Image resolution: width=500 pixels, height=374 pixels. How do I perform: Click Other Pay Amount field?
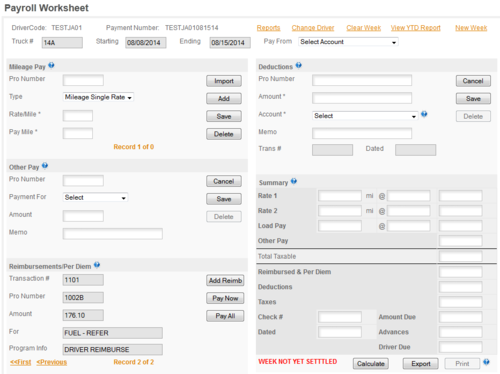tap(83, 216)
